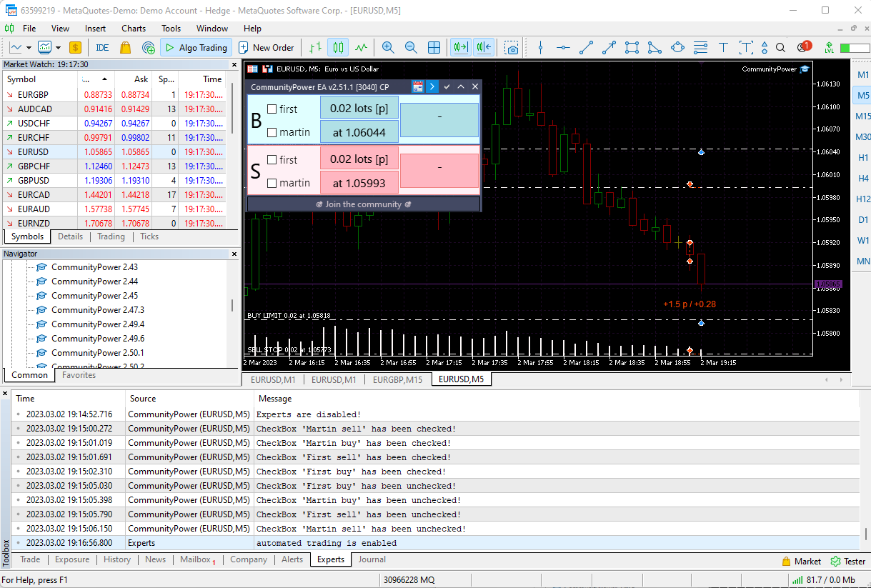The height and width of the screenshot is (588, 871).
Task: Zoom out of the chart
Action: tap(411, 48)
